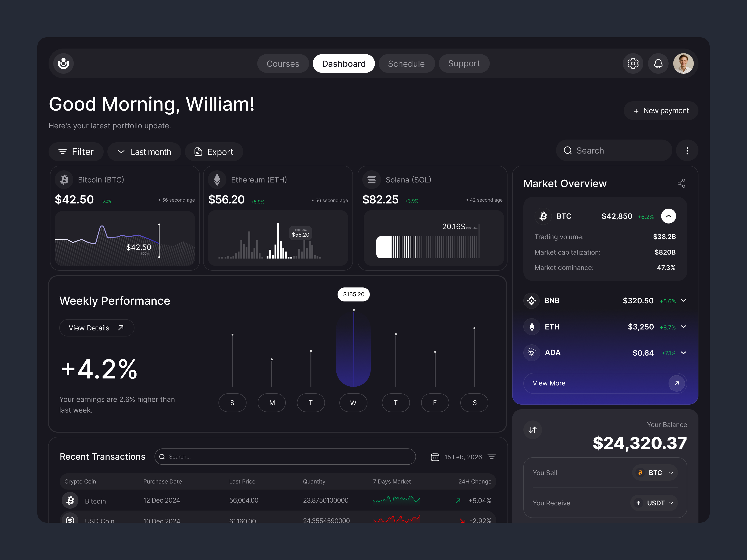Click the View More button
Viewport: 747px width, 560px height.
coord(605,383)
